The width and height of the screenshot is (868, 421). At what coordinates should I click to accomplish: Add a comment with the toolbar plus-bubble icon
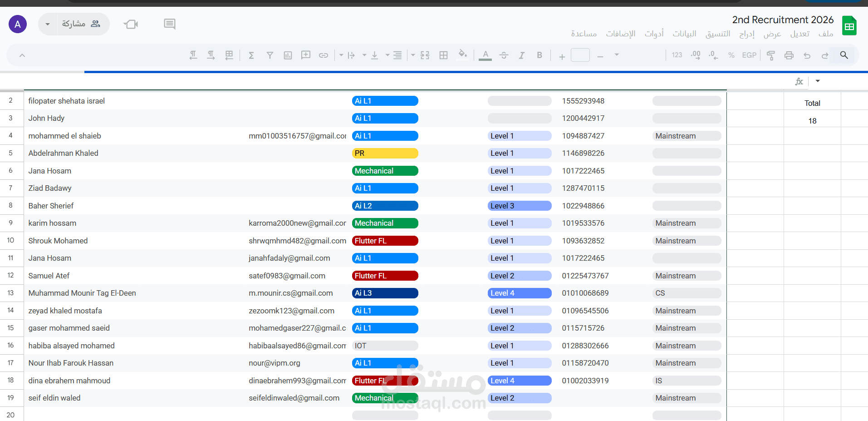[x=306, y=55]
